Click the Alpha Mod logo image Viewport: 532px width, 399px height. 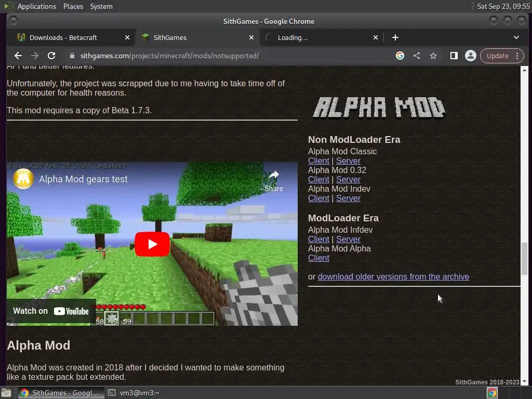379,108
